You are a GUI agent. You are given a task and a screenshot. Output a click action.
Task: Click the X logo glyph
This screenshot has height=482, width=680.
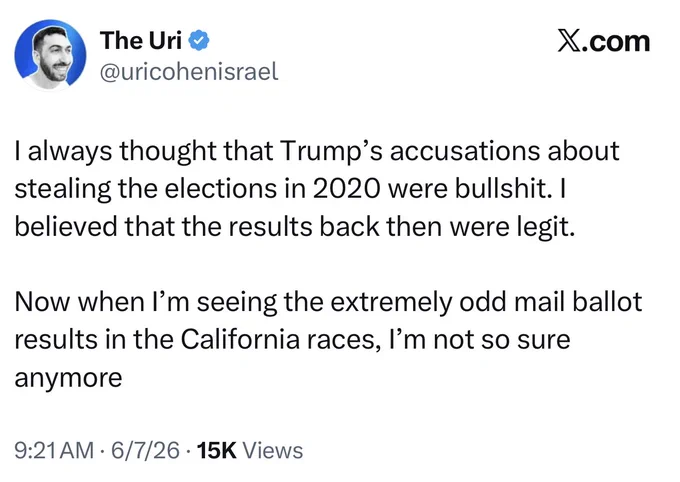point(569,42)
